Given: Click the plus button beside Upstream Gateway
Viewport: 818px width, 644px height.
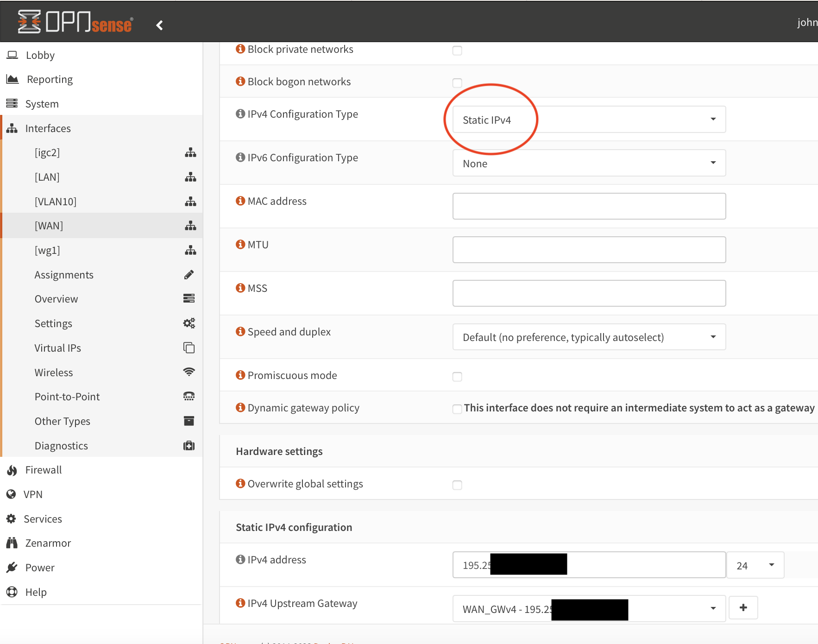Looking at the screenshot, I should 743,607.
